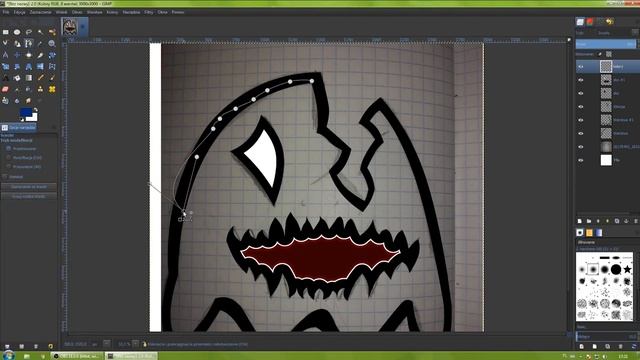Select the Zoom magnifier tool

coord(52,43)
